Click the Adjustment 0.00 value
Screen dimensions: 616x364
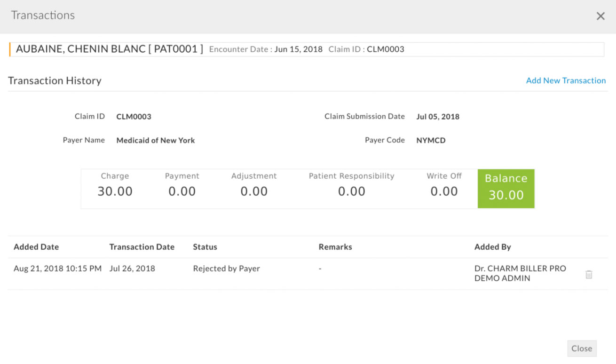click(254, 191)
